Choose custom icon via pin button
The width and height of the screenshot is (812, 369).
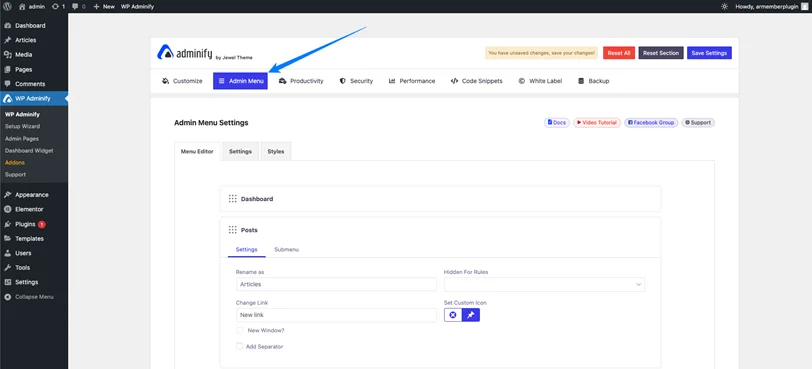[471, 315]
